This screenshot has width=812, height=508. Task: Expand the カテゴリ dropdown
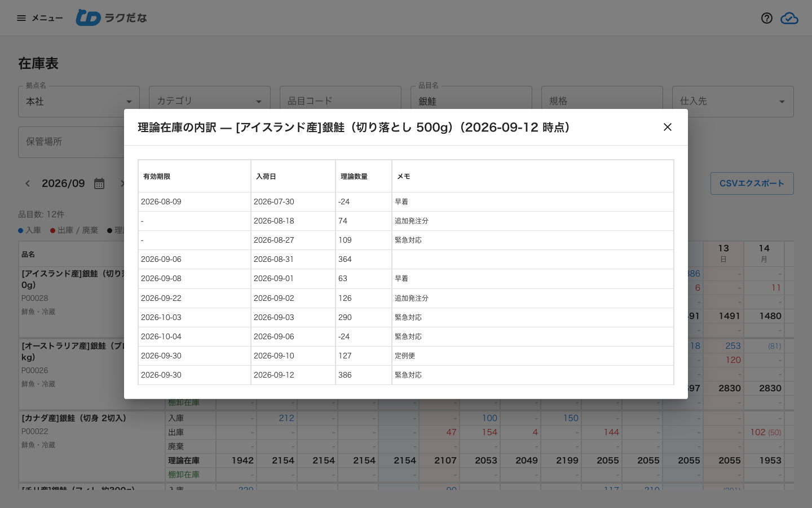click(x=210, y=102)
